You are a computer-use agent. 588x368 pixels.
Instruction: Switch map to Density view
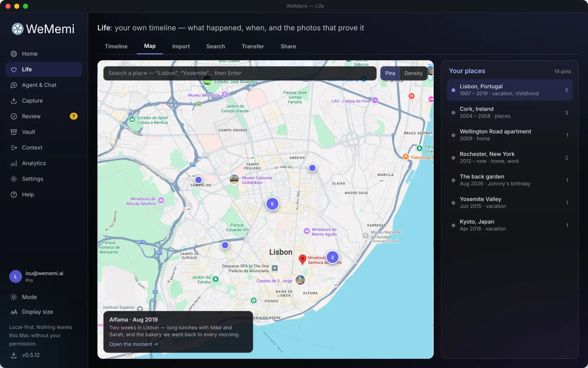click(413, 73)
